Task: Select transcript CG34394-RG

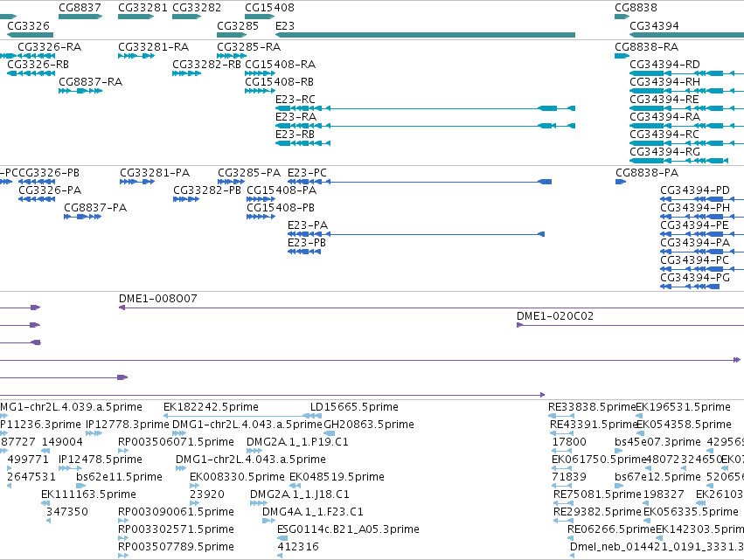Action: point(664,152)
